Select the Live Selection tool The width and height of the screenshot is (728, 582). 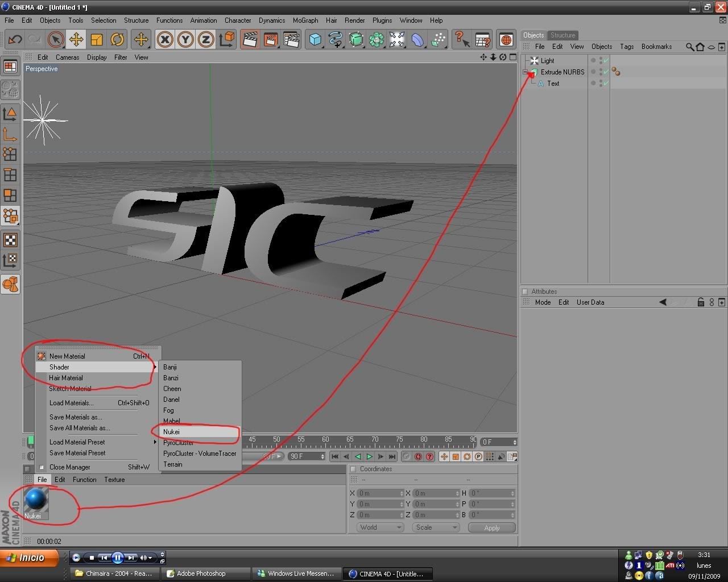55,39
